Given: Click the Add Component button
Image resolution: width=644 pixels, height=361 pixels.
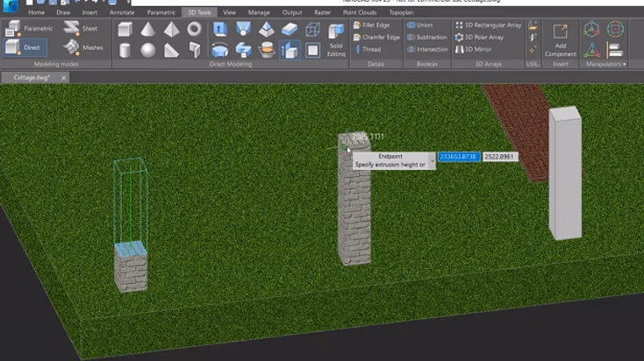Looking at the screenshot, I should [x=561, y=39].
